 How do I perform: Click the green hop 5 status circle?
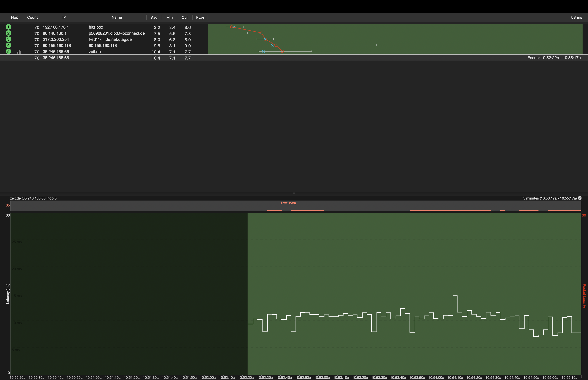[8, 52]
